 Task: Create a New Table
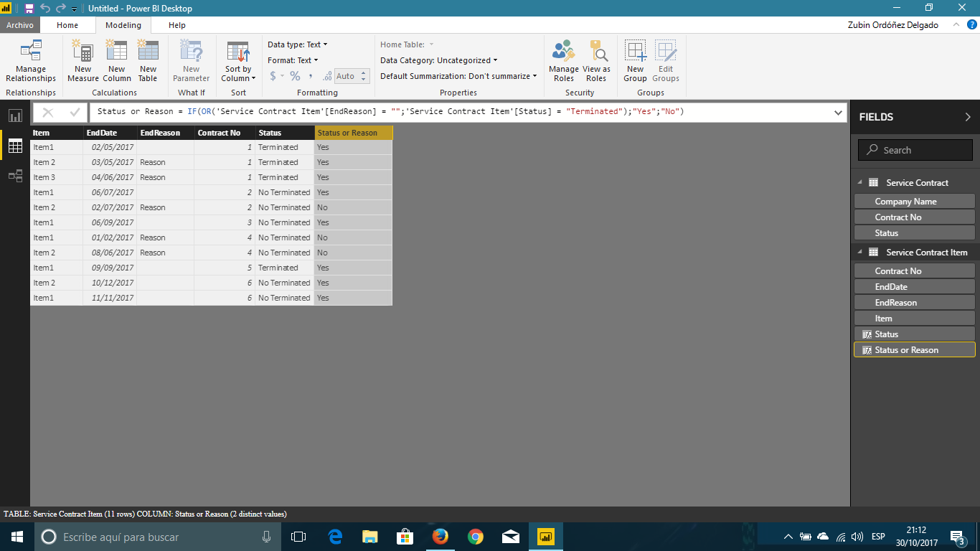point(148,62)
